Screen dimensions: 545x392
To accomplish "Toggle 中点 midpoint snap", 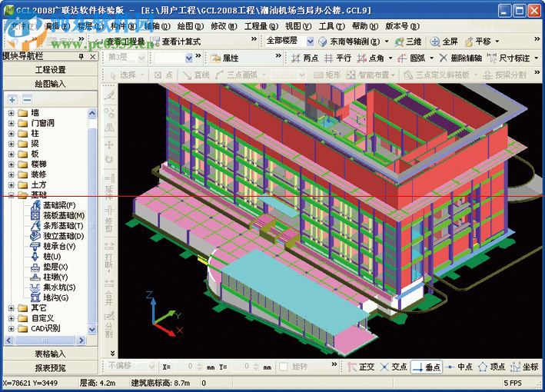I will [x=459, y=367].
